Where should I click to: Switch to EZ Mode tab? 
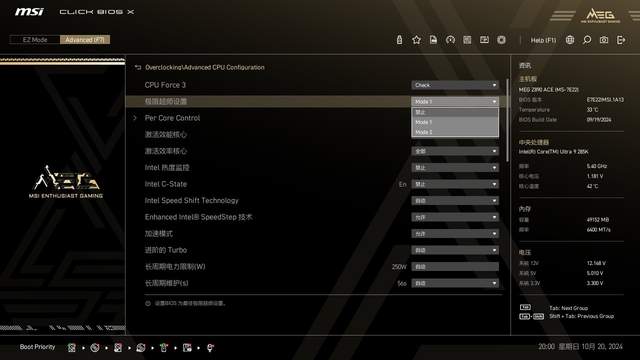pos(35,40)
